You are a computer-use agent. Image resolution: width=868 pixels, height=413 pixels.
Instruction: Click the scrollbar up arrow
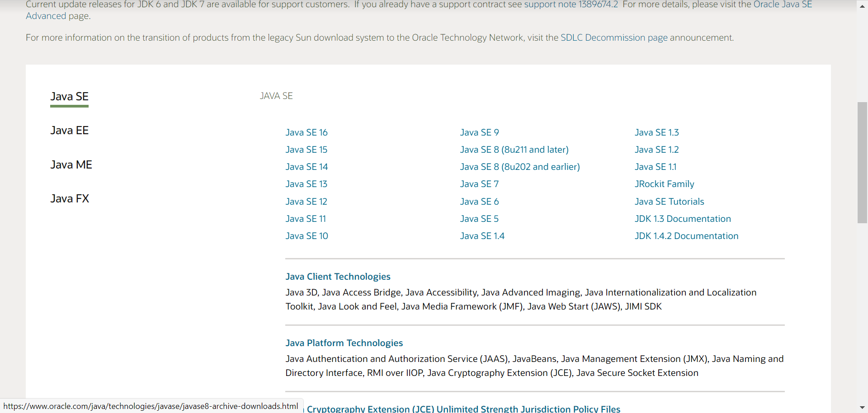pyautogui.click(x=862, y=6)
